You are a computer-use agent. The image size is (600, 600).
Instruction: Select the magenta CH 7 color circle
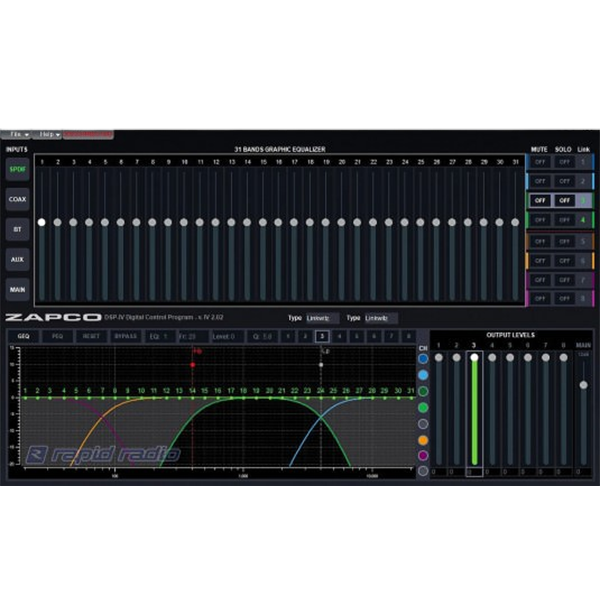(423, 455)
